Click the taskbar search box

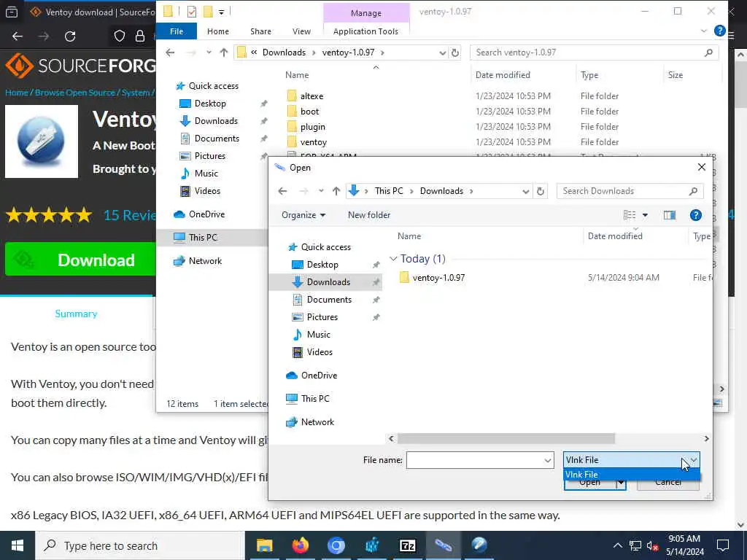[140, 545]
